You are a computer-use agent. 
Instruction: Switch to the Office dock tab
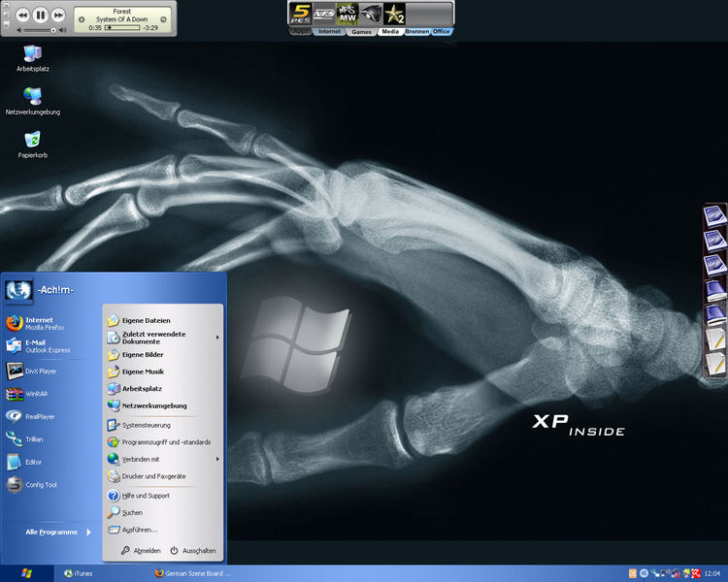coord(441,32)
